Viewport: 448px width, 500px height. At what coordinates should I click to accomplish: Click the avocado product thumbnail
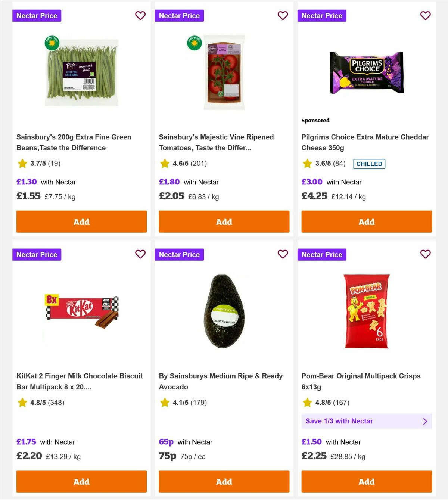click(x=224, y=313)
